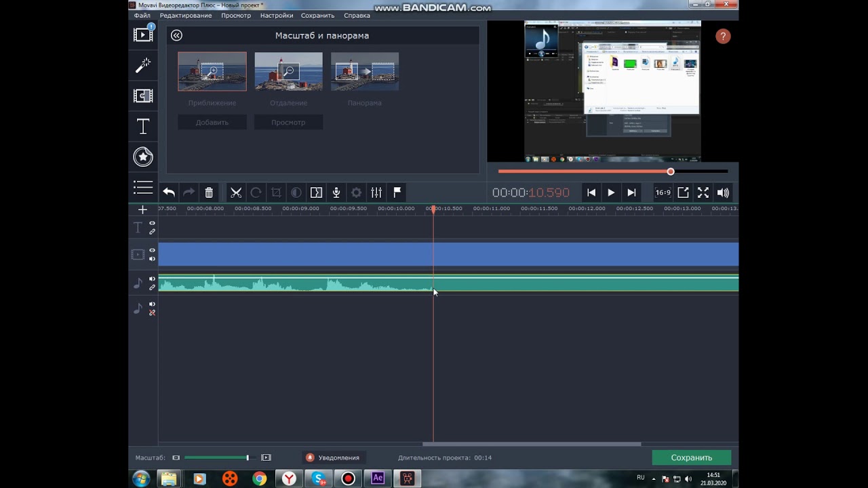Open the color adjustments icon
The width and height of the screenshot is (868, 488).
coord(296,192)
